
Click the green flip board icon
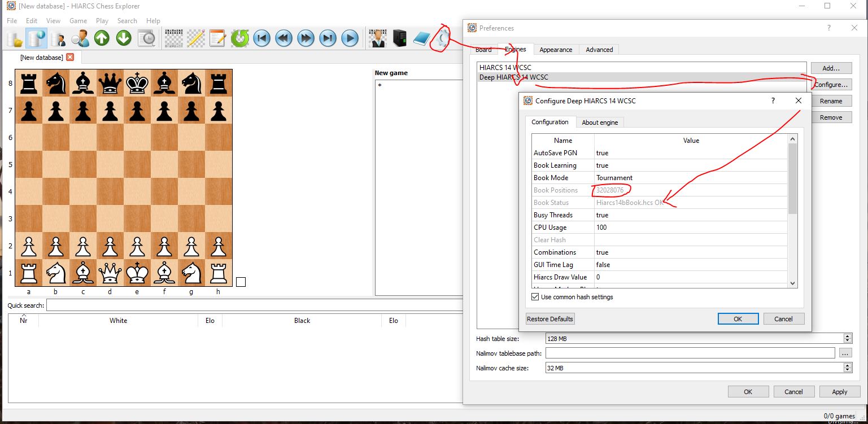pos(239,38)
